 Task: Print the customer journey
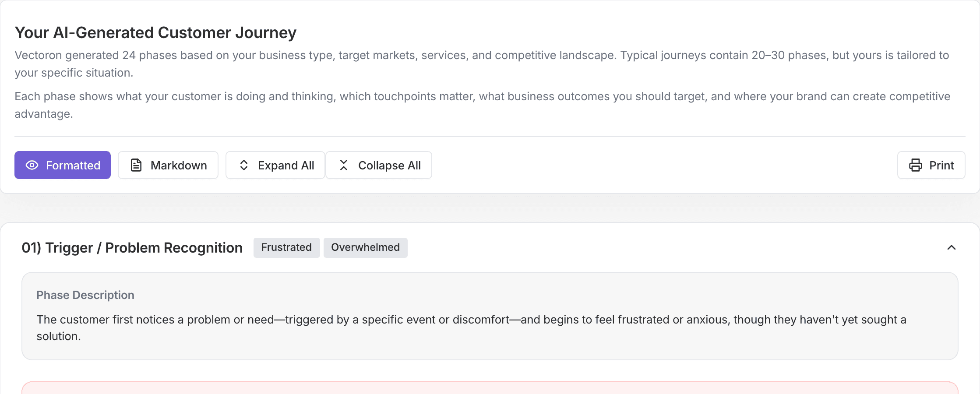tap(931, 165)
